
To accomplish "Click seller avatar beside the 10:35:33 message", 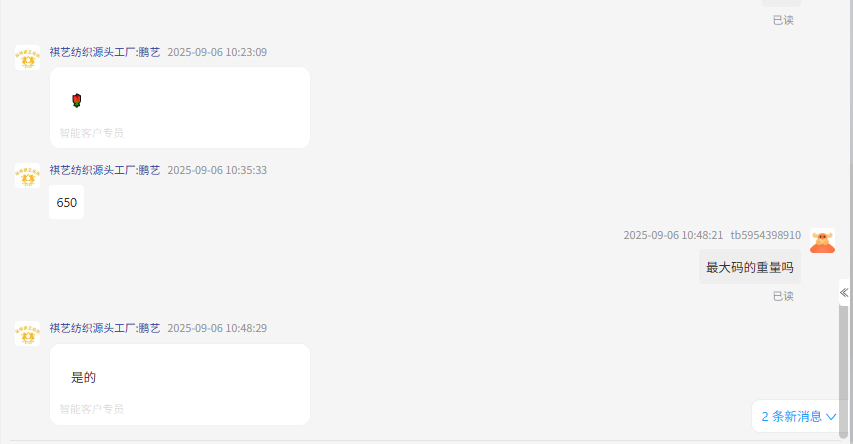I will tap(27, 176).
